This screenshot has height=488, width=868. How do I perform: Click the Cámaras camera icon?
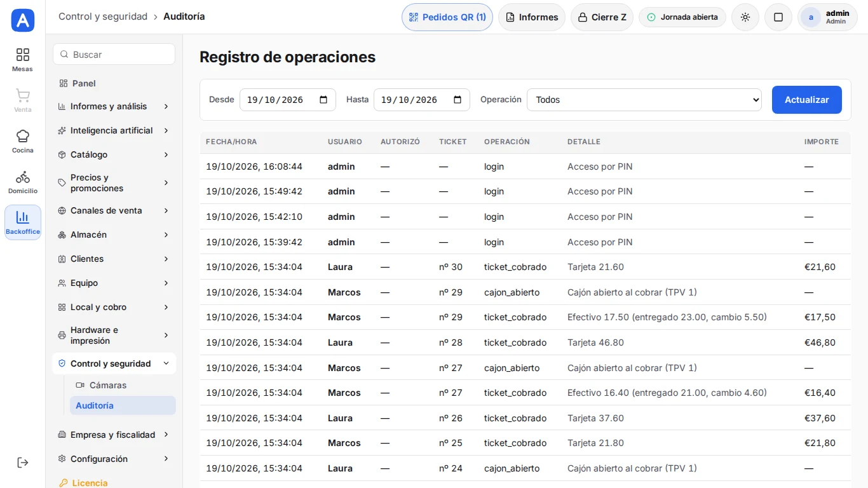click(x=80, y=385)
